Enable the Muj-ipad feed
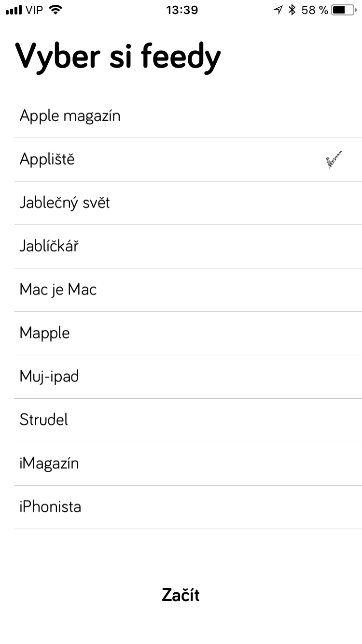 [49, 377]
